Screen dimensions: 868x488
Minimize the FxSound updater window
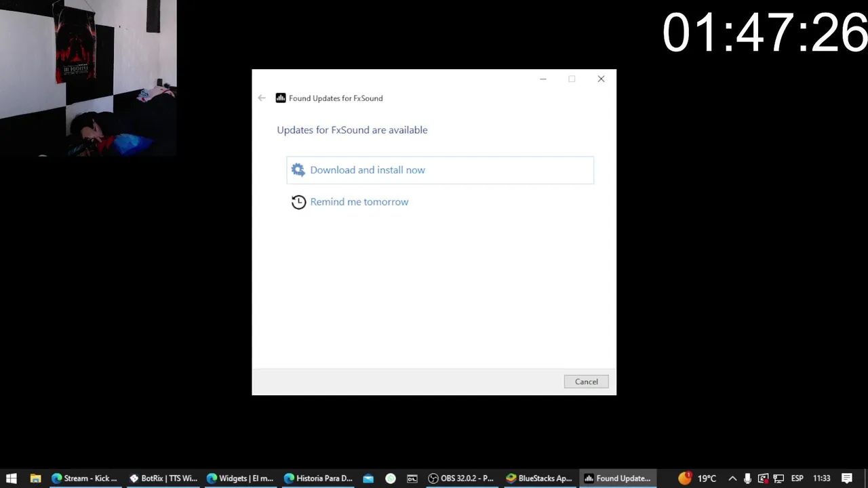tap(543, 79)
